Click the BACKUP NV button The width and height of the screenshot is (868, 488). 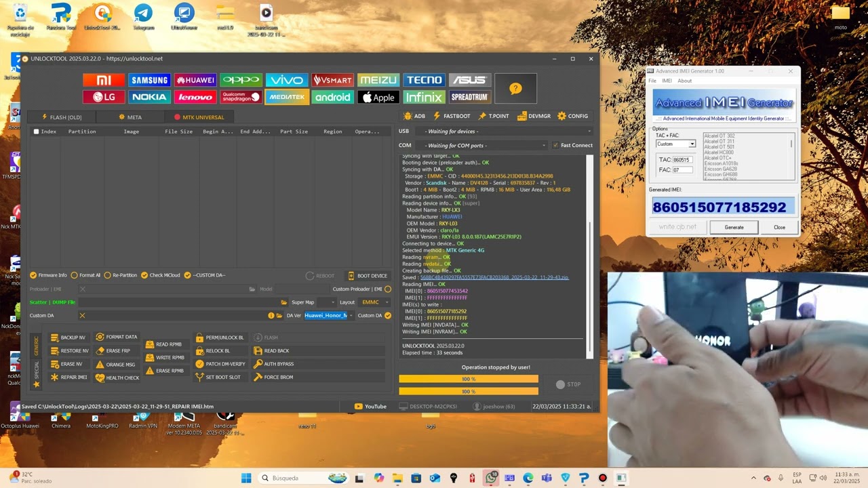tap(68, 338)
